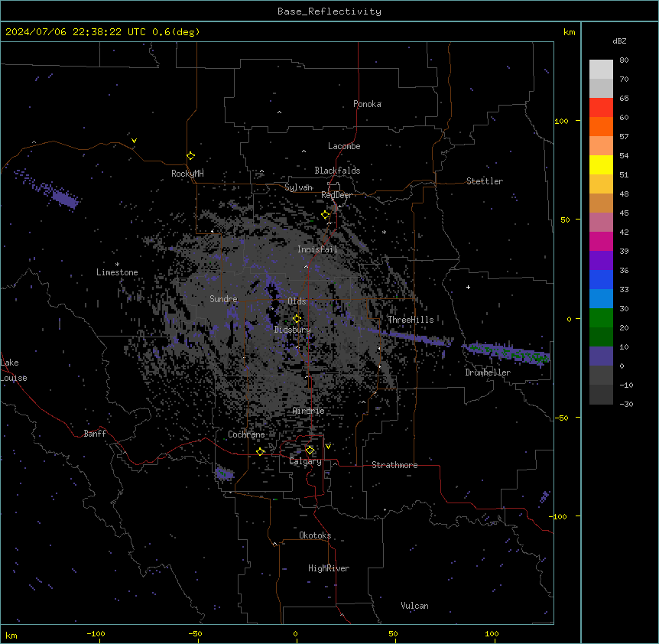Click the yellow diamond marker between Olds and Didsbury

[x=297, y=319]
